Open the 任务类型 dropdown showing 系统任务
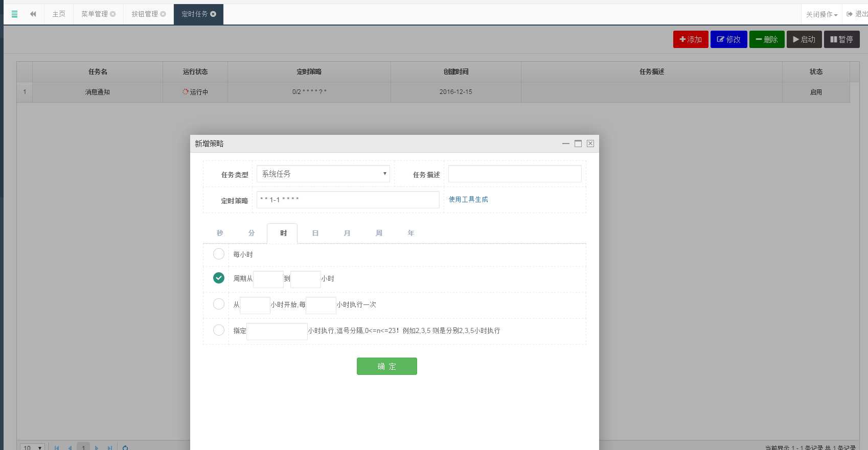The height and width of the screenshot is (450, 868). pyautogui.click(x=323, y=174)
